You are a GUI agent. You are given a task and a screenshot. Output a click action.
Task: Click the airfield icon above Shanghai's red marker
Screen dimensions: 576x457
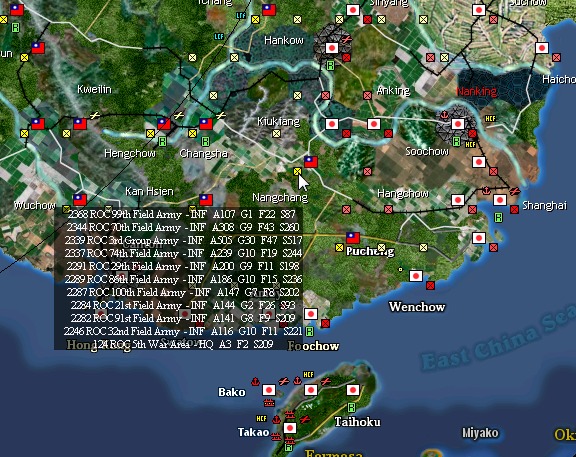click(x=515, y=191)
